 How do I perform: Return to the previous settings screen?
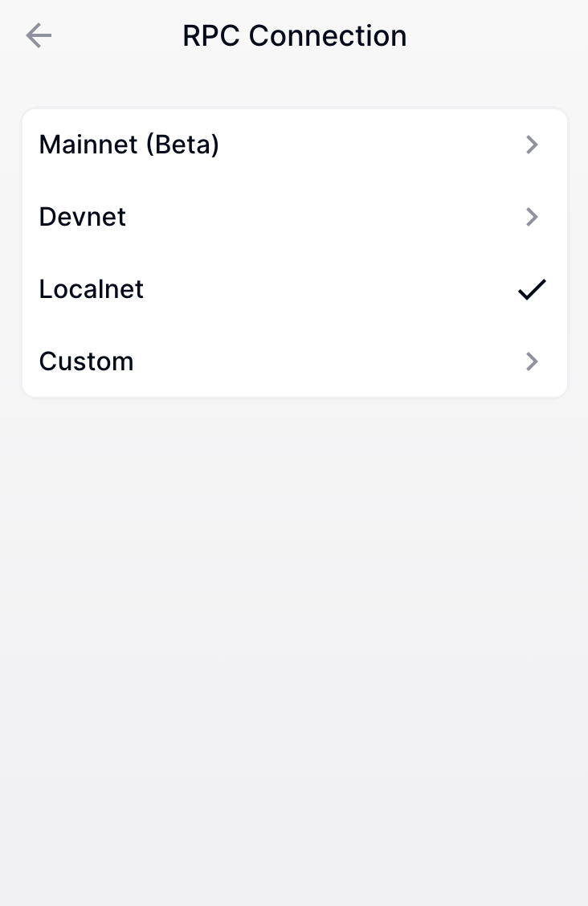(39, 36)
